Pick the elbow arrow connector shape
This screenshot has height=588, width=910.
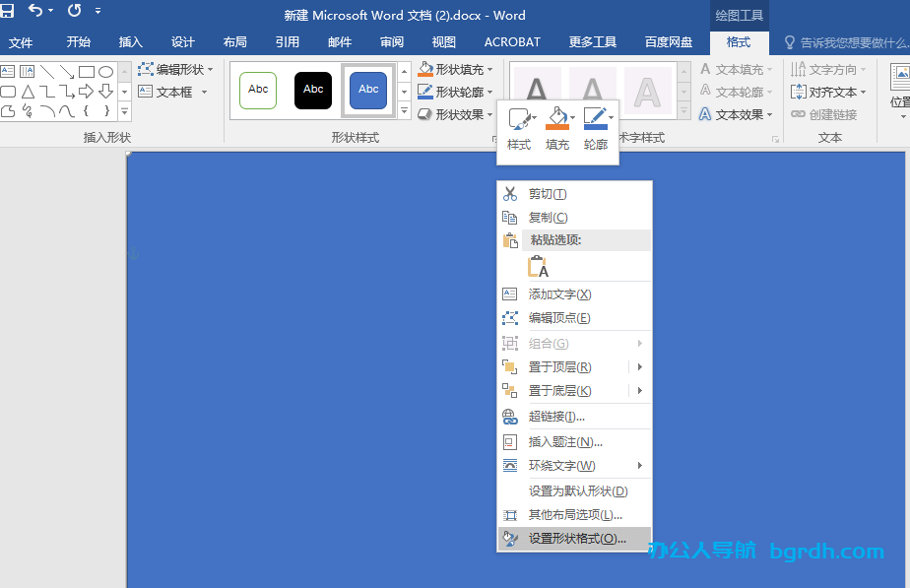67,92
